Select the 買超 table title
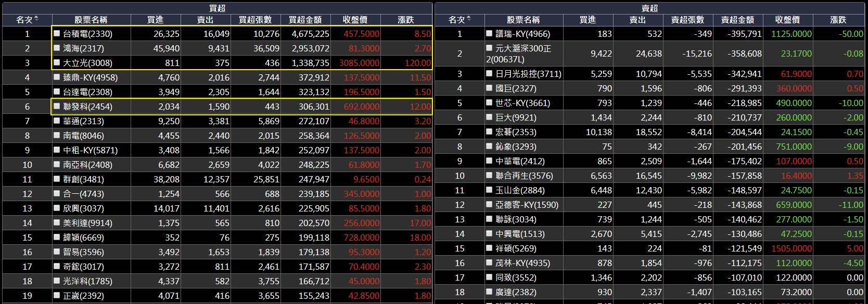Screen dimensions: 868x304 point(217,8)
